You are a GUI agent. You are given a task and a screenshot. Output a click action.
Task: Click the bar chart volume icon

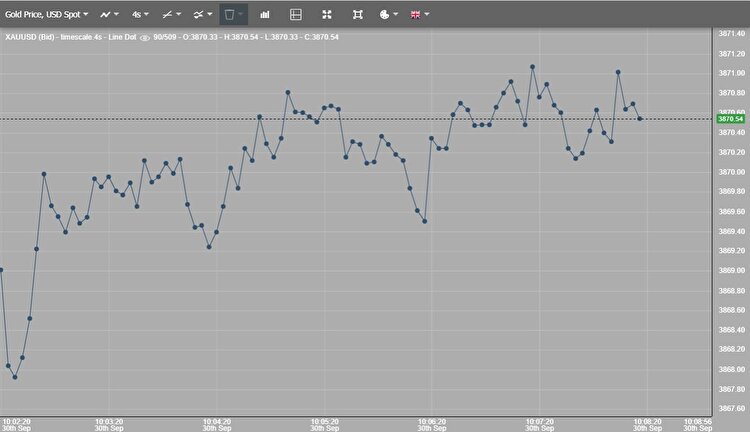[x=265, y=15]
